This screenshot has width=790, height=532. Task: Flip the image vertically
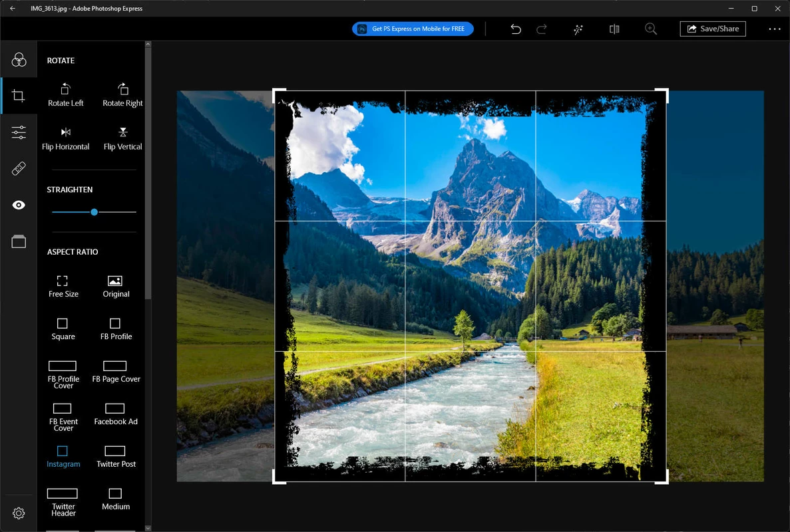122,138
